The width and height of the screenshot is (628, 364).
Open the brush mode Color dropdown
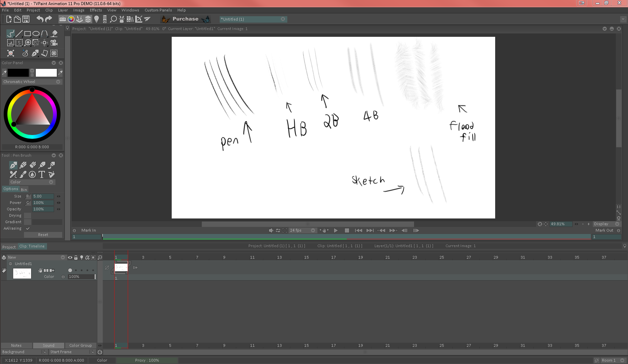coord(32,182)
